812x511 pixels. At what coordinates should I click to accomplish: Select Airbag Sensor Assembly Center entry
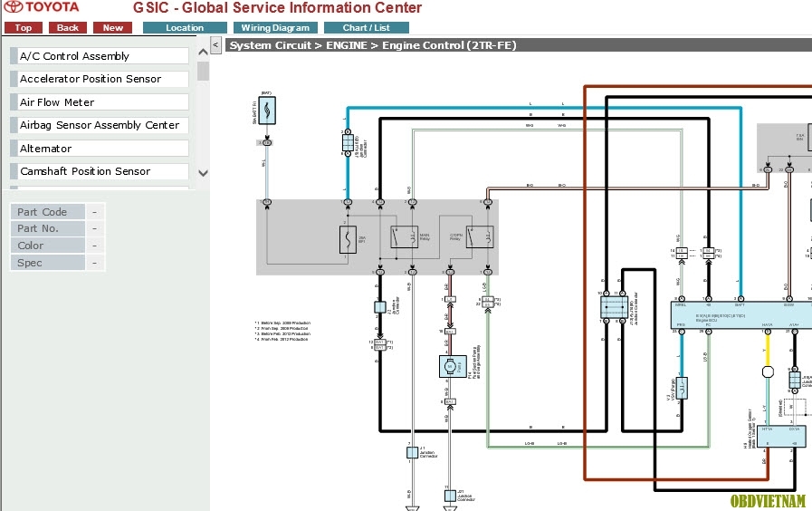100,125
